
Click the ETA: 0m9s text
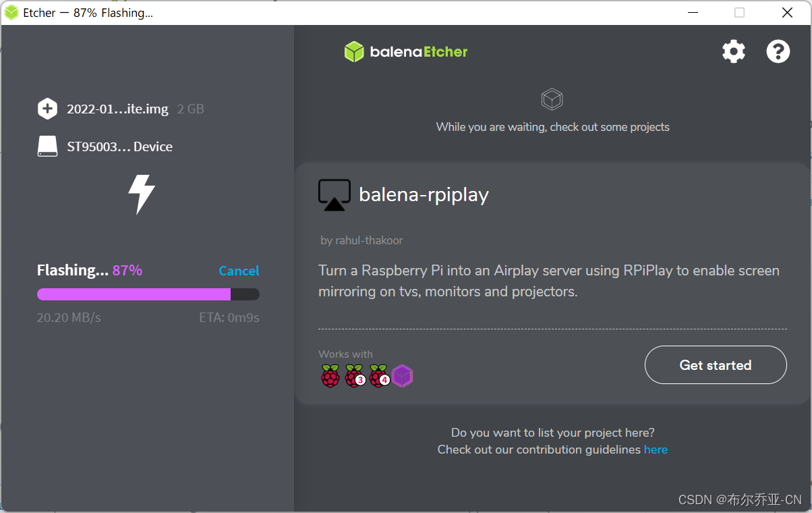tap(229, 317)
